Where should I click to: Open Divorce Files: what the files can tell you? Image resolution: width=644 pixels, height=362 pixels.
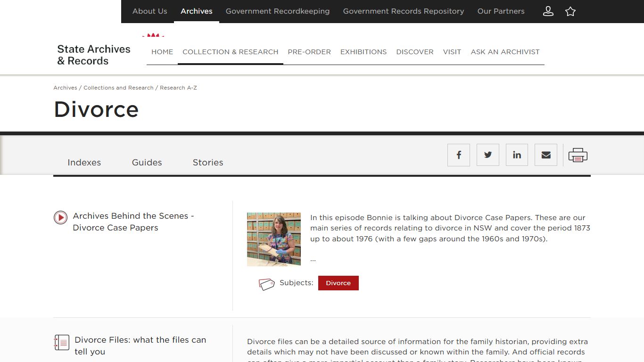140,346
